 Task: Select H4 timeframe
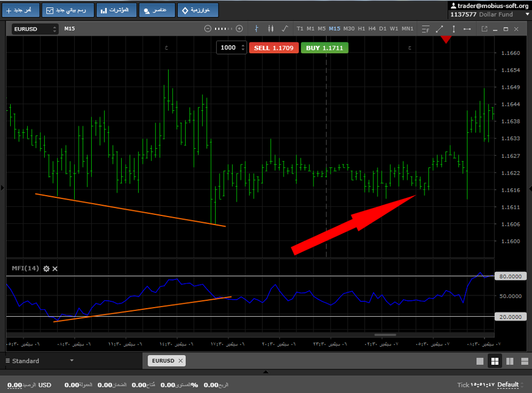point(372,29)
